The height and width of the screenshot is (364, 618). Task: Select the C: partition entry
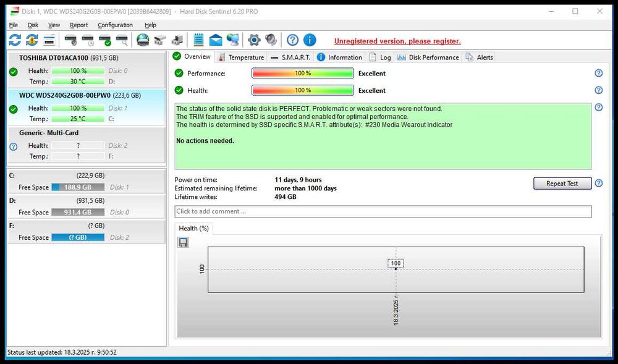87,181
